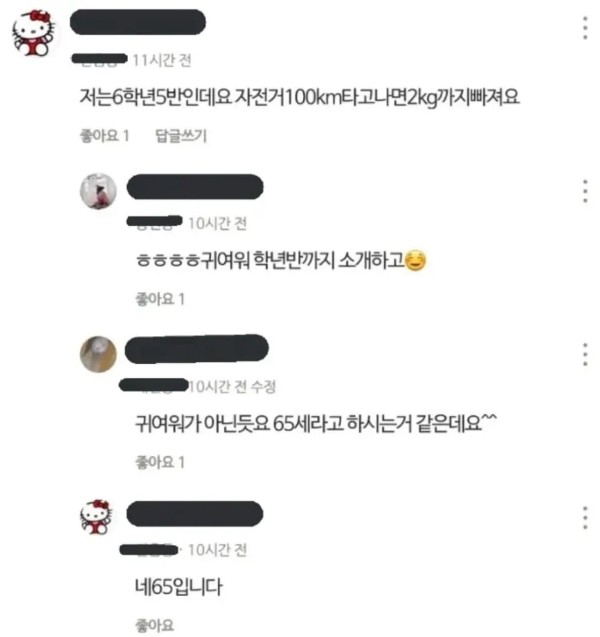Open the three-dot menu on the 65세라고 reply

tap(585, 354)
